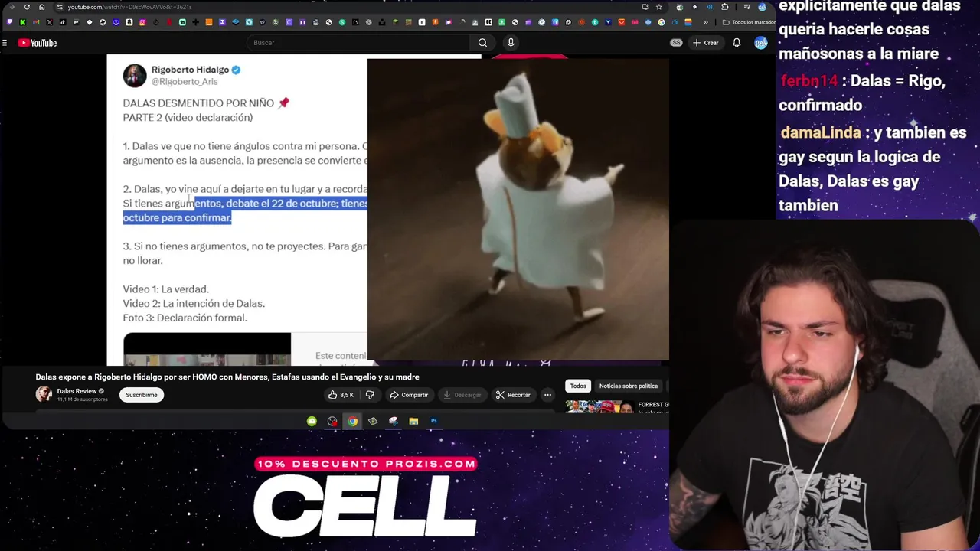Click the Rigoberto Hidalgo name in the tweet
This screenshot has width=980, height=551.
coord(190,70)
